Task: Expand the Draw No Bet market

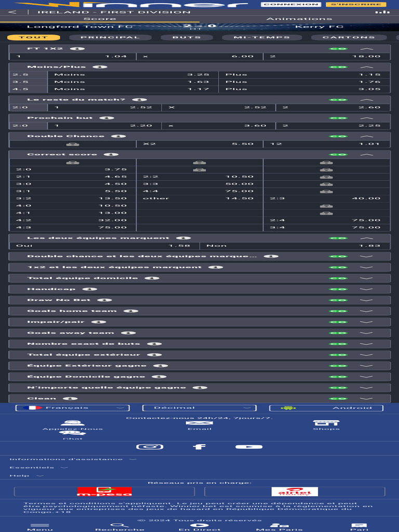Action: pyautogui.click(x=366, y=300)
